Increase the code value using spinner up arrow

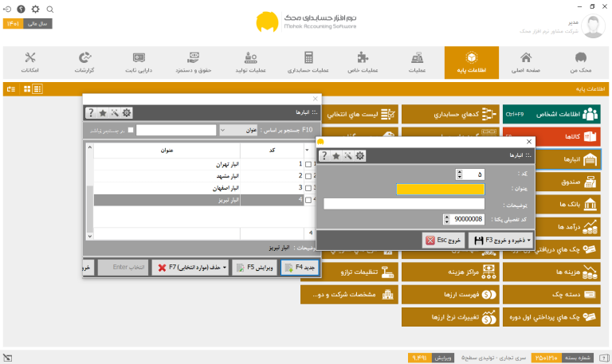[459, 172]
